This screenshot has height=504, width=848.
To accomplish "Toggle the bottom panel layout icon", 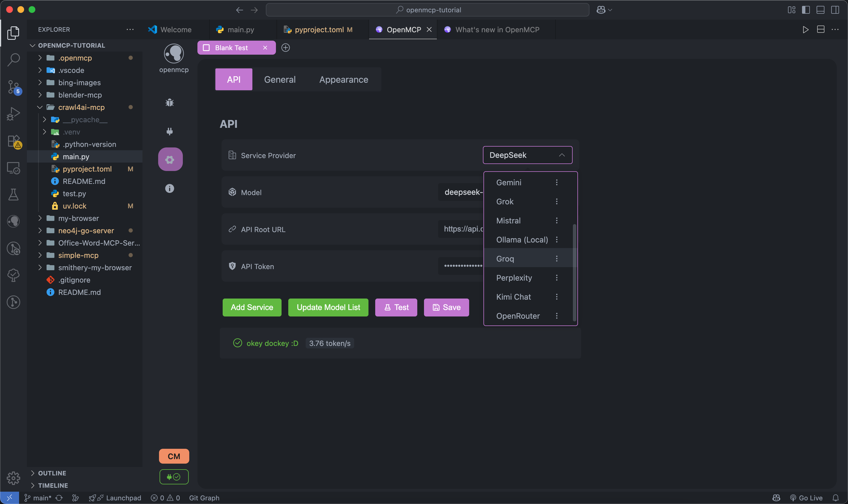I will (x=820, y=10).
